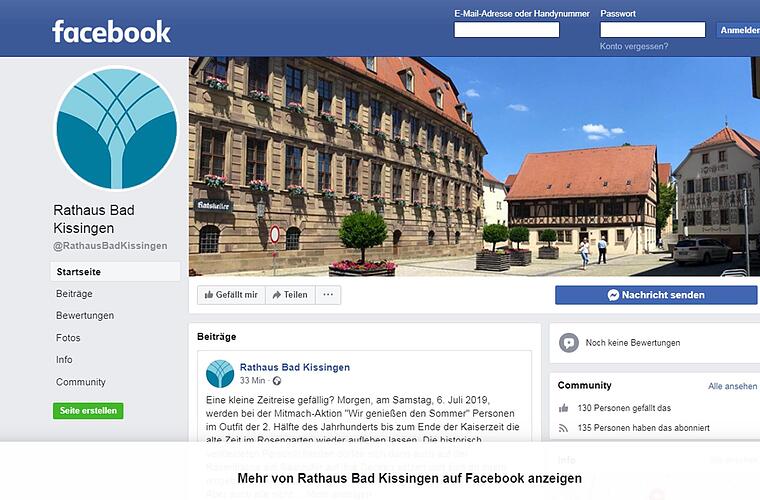760x500 pixels.
Task: Click the post author's small avatar icon
Action: [x=220, y=374]
